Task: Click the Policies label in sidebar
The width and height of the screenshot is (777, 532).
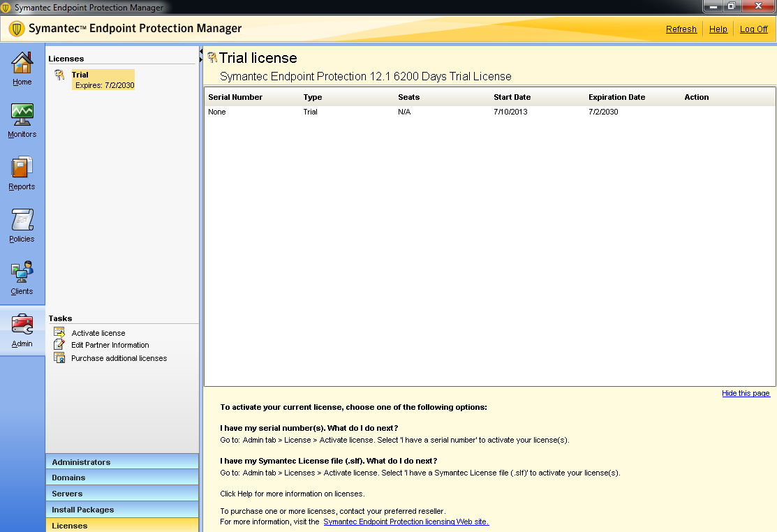Action: coord(22,239)
